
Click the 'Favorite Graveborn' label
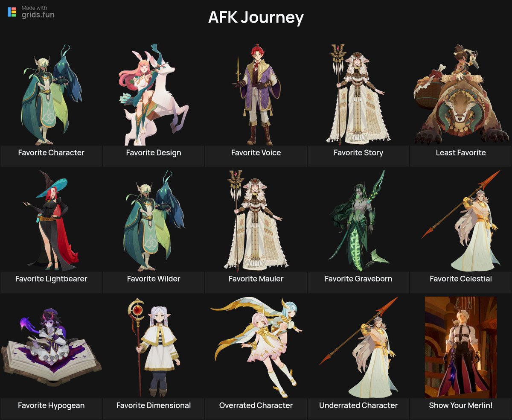click(x=358, y=279)
